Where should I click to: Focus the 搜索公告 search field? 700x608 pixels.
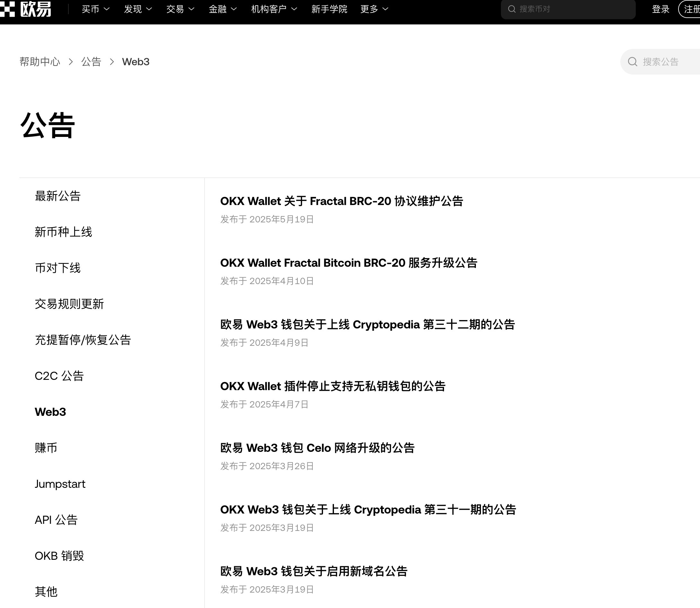click(660, 62)
